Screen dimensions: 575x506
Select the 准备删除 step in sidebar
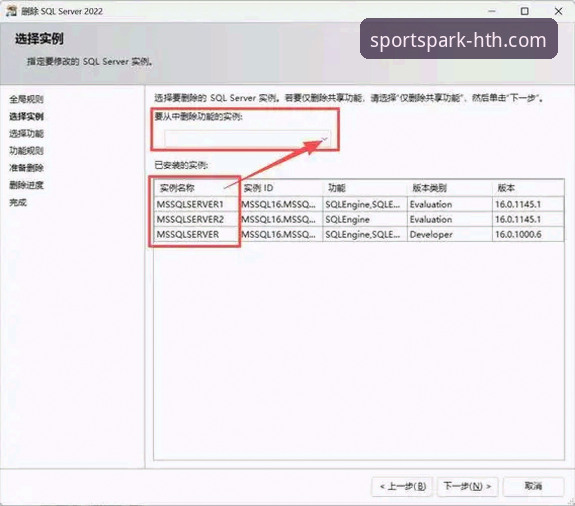tap(26, 168)
